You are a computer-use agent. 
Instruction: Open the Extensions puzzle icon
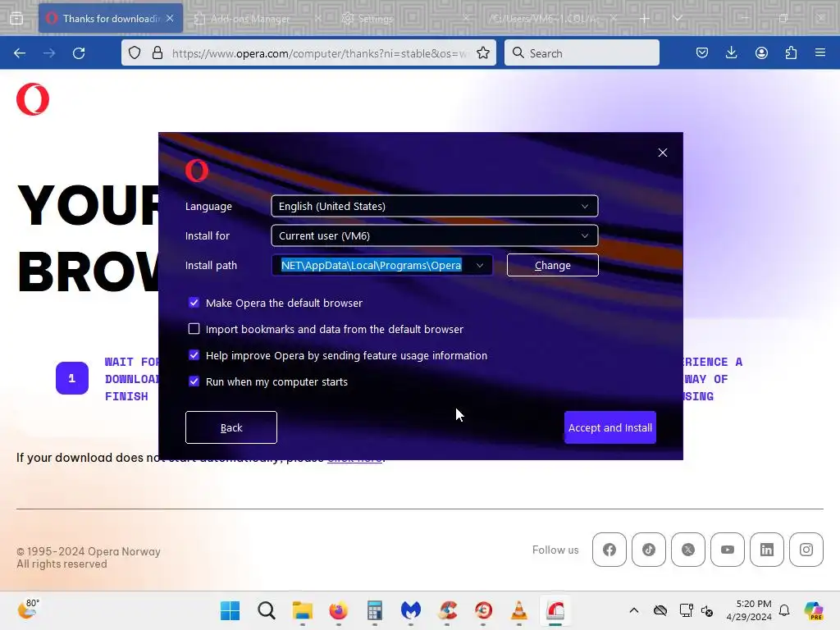click(x=791, y=53)
